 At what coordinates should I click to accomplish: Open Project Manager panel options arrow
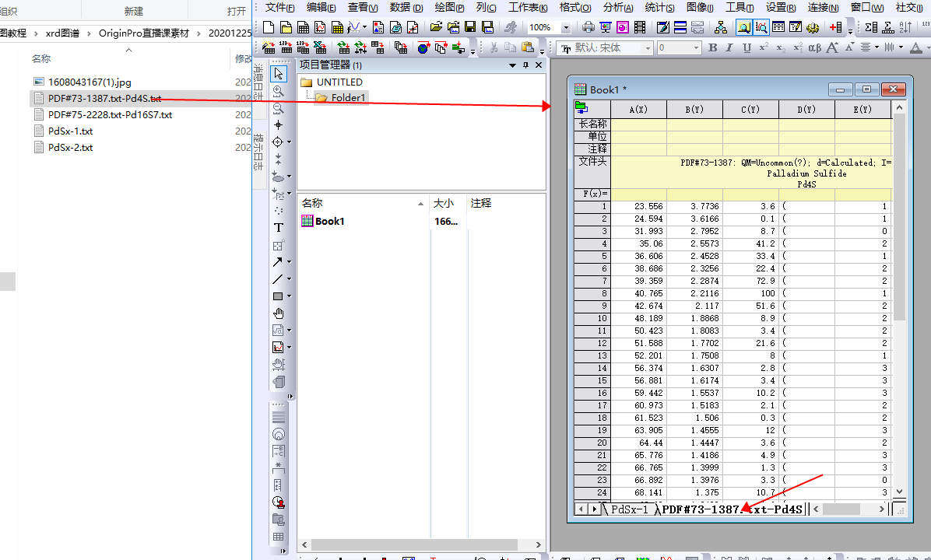(512, 65)
